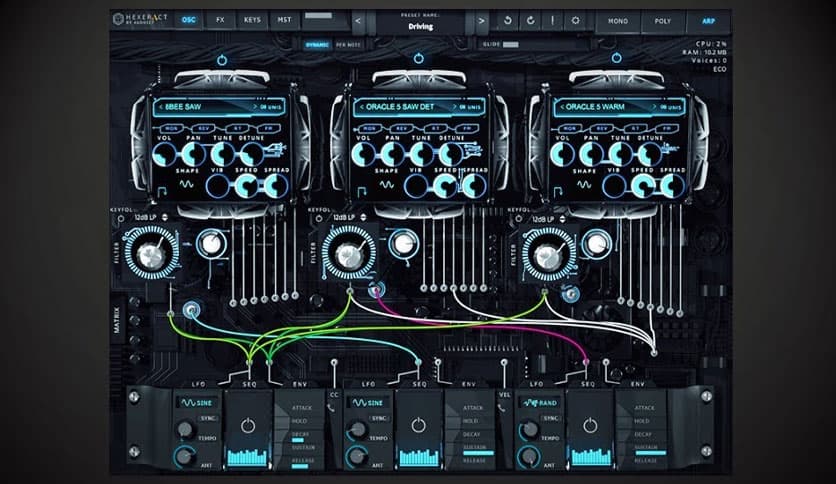Screen dimensions: 836x484
Task: Open third LFO RAND shape selector
Action: pos(540,403)
